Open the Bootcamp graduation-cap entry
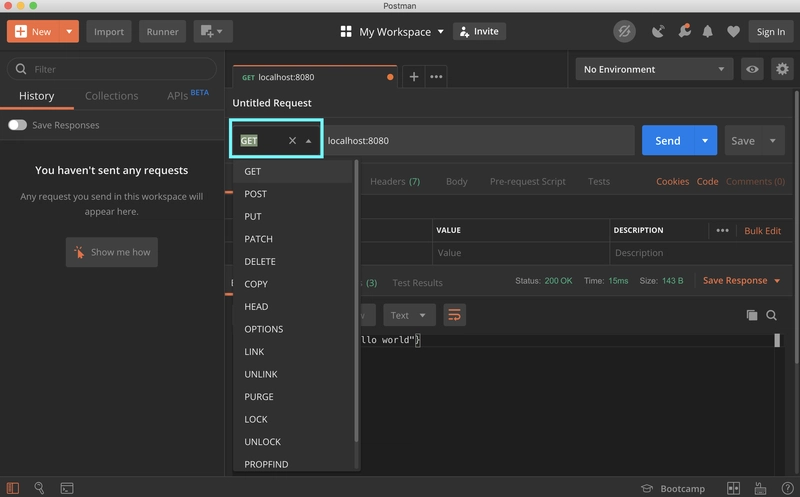800x497 pixels. coord(673,488)
